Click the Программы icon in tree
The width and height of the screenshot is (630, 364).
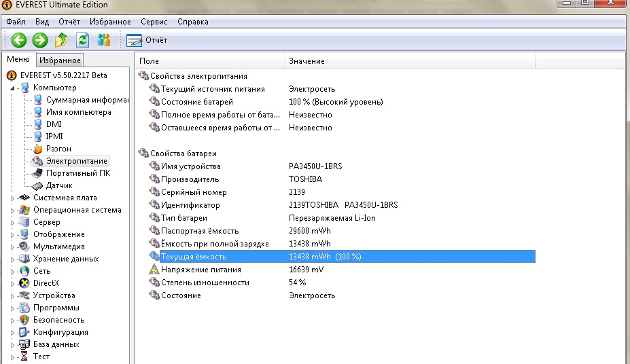pyautogui.click(x=24, y=308)
